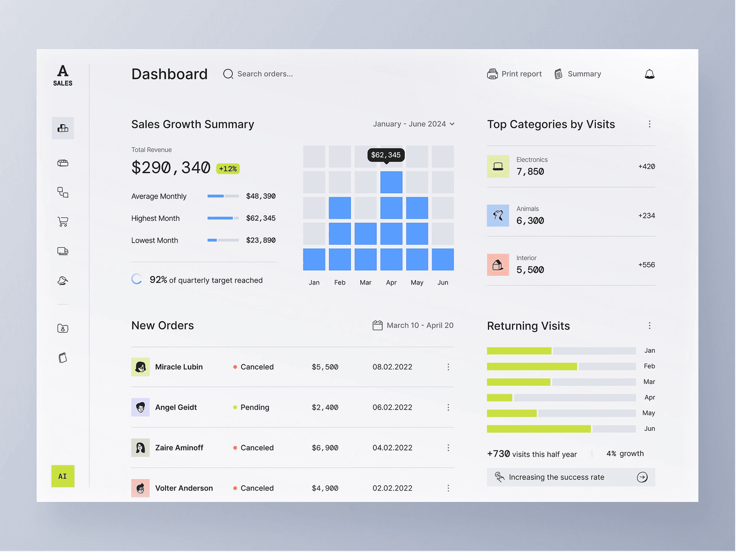Click the Search orders input field
Viewport: 744px width, 560px height.
point(265,74)
